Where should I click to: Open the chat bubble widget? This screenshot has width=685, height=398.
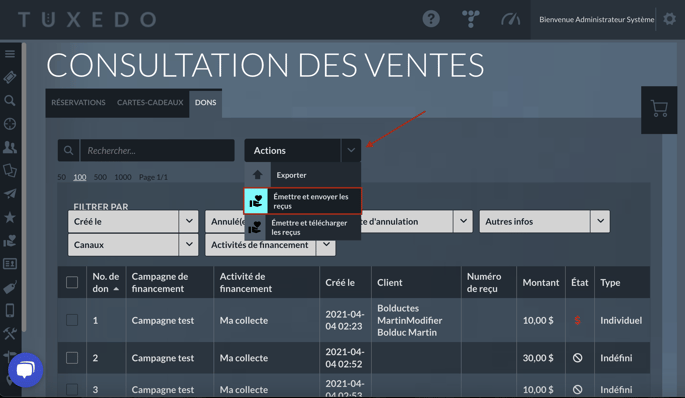coord(25,370)
